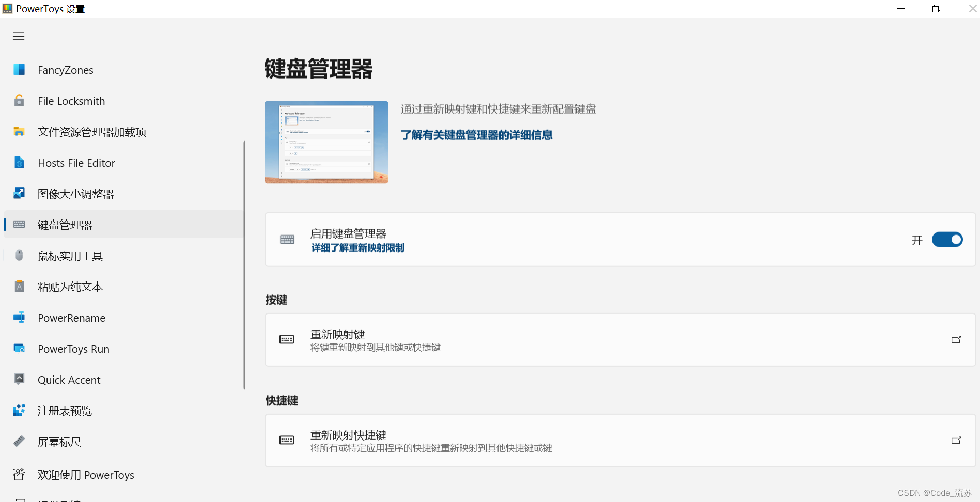This screenshot has width=980, height=502.
Task: Click the FancyZones sidebar icon
Action: click(19, 70)
